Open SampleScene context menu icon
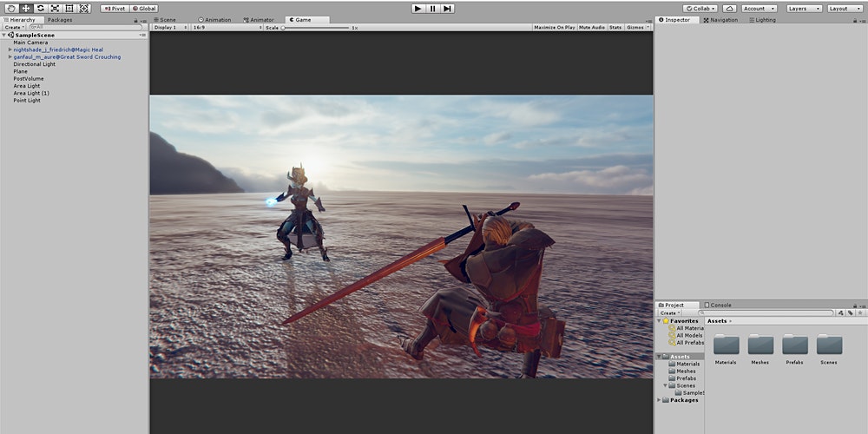The width and height of the screenshot is (868, 434). tap(143, 35)
